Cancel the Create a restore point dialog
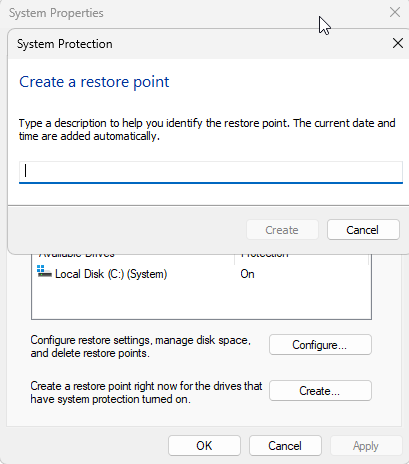 (363, 230)
